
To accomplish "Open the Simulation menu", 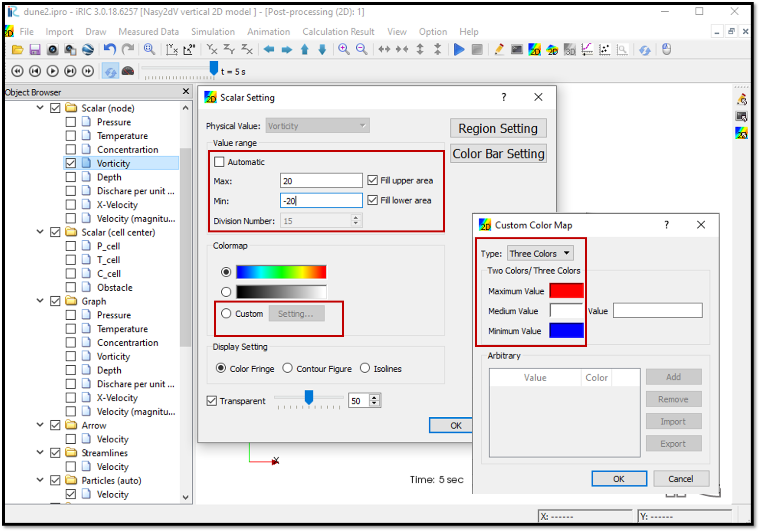I will (213, 31).
